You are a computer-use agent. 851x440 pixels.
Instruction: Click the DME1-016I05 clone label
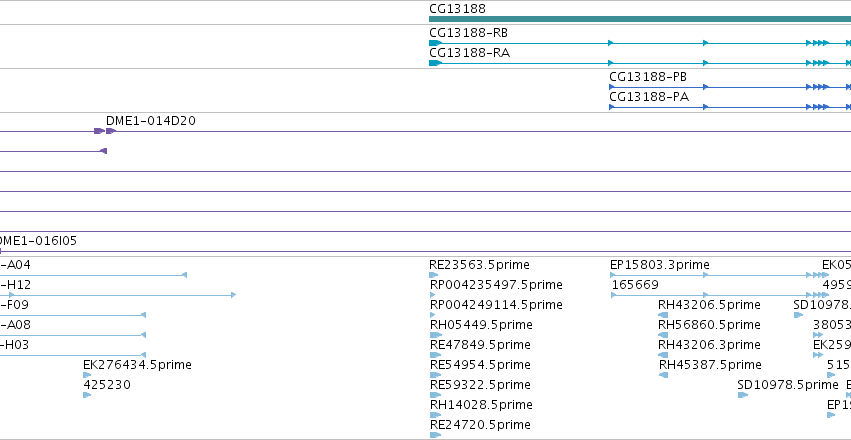(x=36, y=241)
